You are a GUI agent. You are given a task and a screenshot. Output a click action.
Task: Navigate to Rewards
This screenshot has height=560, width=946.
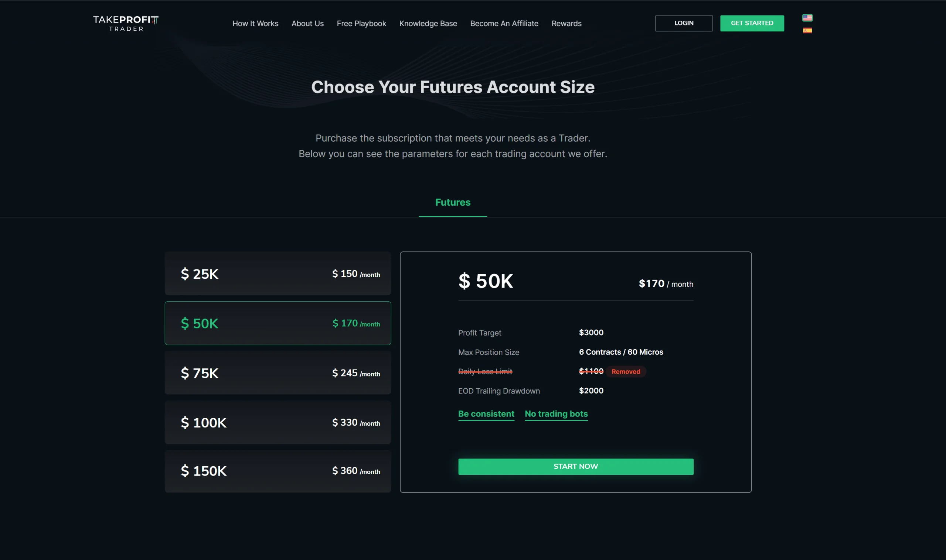point(566,23)
